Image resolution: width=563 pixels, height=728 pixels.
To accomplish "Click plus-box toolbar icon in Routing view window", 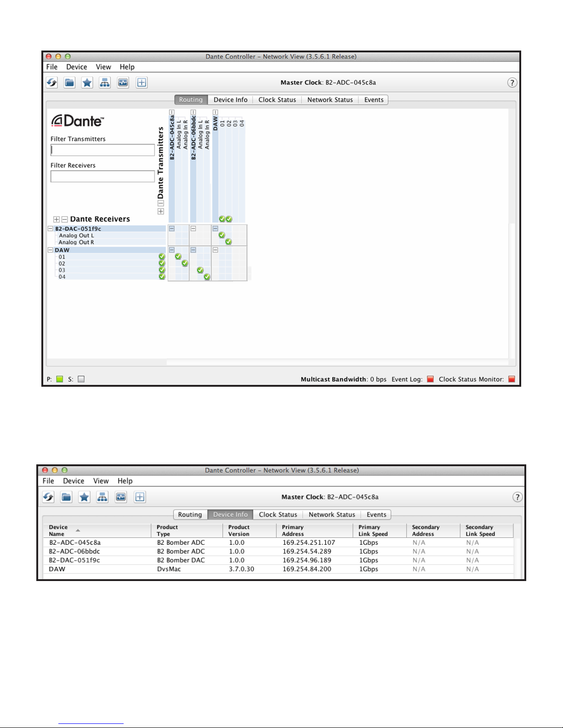I will coord(142,83).
